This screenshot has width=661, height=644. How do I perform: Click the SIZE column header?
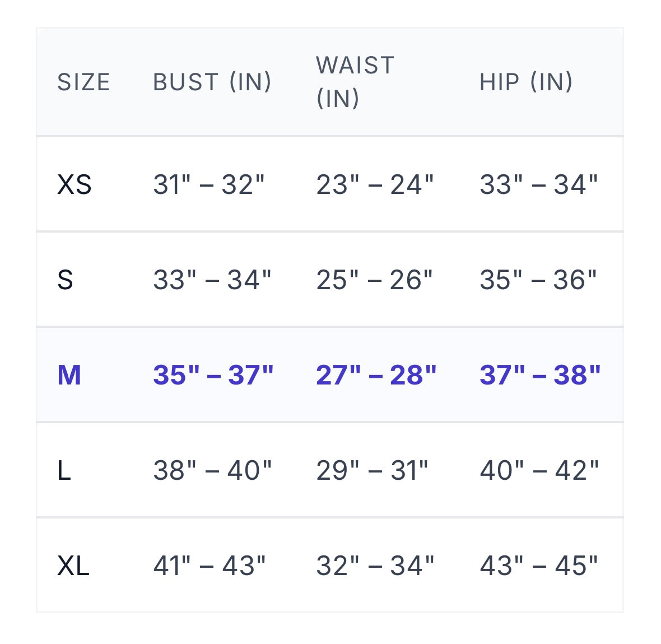coord(83,82)
